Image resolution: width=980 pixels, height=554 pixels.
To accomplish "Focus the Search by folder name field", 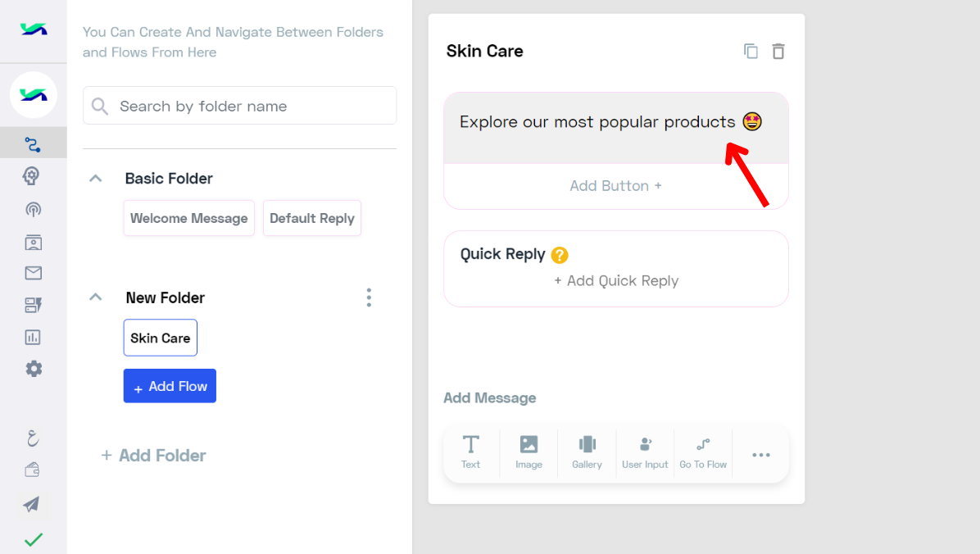I will [240, 106].
